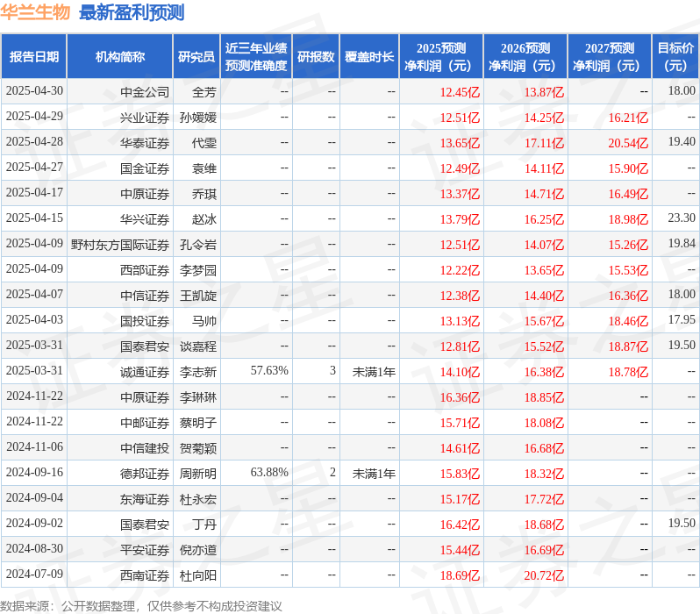Click the date 2025-04-17 cell
The image size is (700, 614).
(34, 193)
